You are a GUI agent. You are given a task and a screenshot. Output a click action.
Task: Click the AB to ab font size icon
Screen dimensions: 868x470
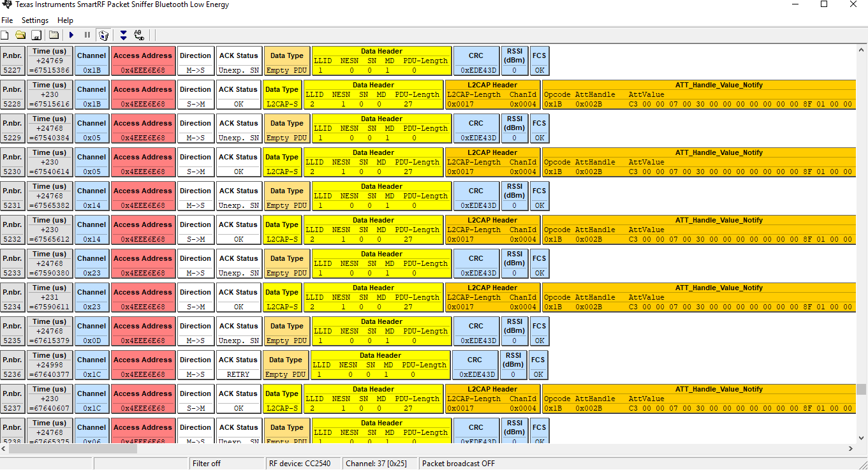click(139, 35)
